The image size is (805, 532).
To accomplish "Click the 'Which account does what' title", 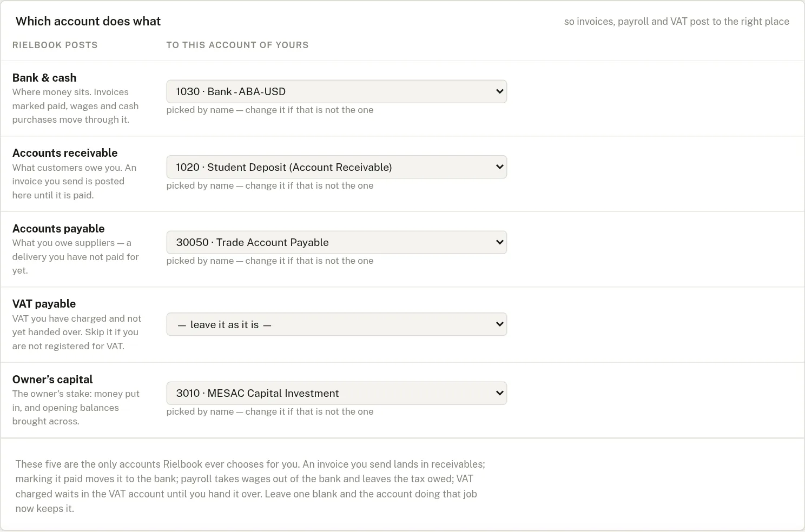I will click(88, 21).
